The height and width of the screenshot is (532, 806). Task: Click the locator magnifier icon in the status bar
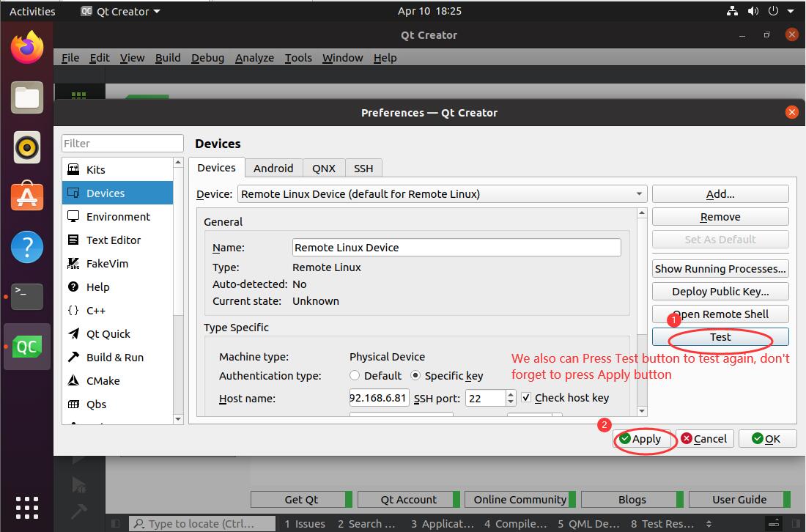[138, 524]
